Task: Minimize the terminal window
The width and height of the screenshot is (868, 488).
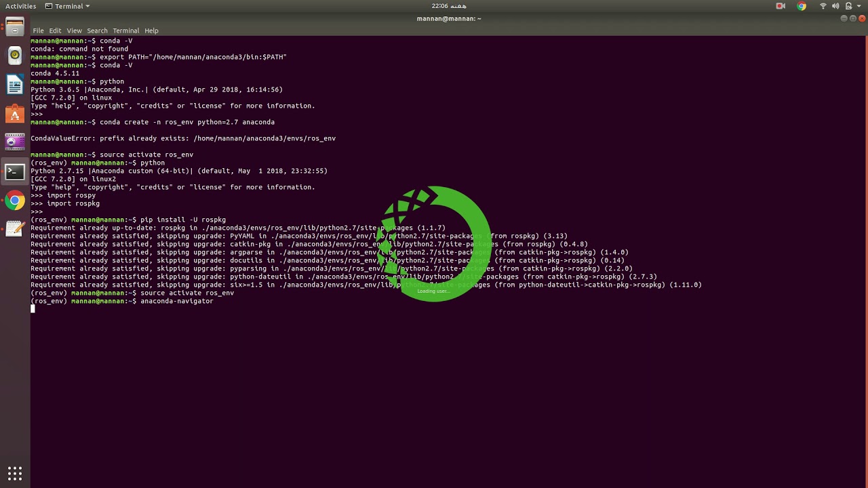Action: tap(844, 18)
